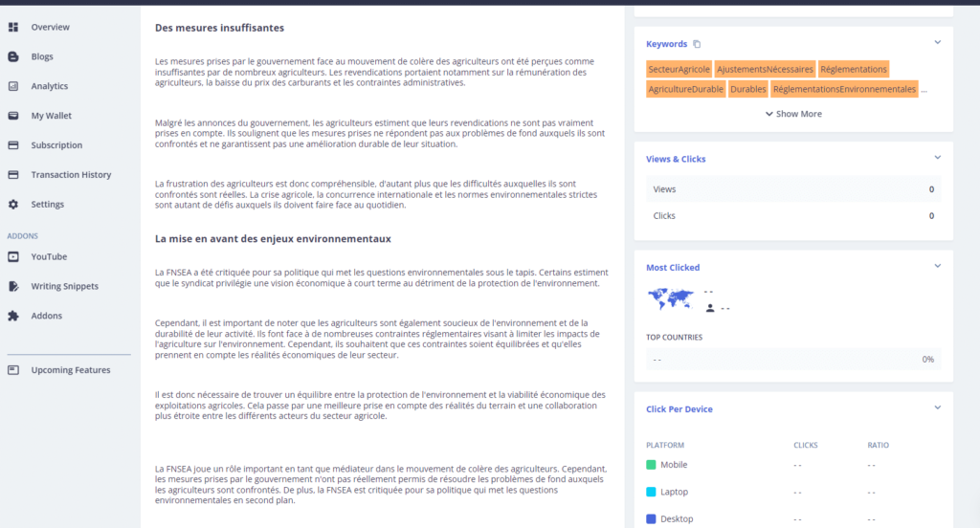The width and height of the screenshot is (980, 528).
Task: Click the TOP COUNTRIES label
Action: point(674,338)
